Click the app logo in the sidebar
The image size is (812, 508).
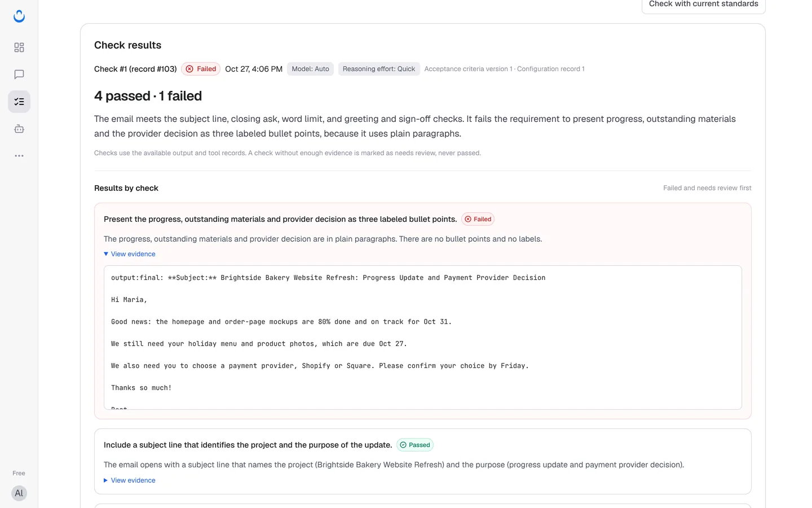[x=19, y=16]
